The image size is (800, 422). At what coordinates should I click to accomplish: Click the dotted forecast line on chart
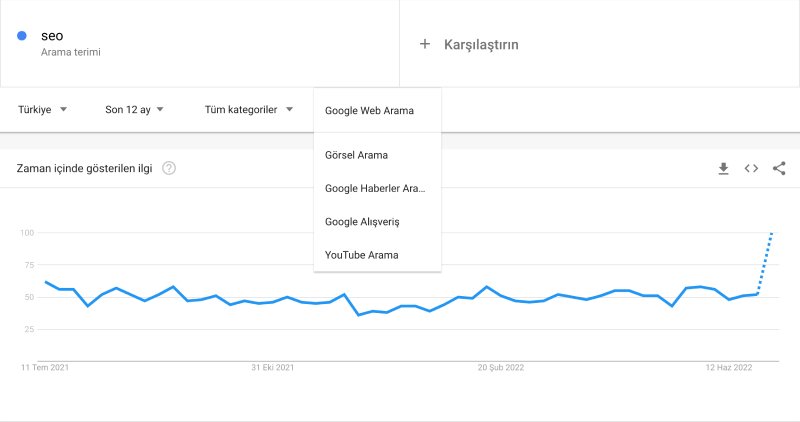pos(765,263)
